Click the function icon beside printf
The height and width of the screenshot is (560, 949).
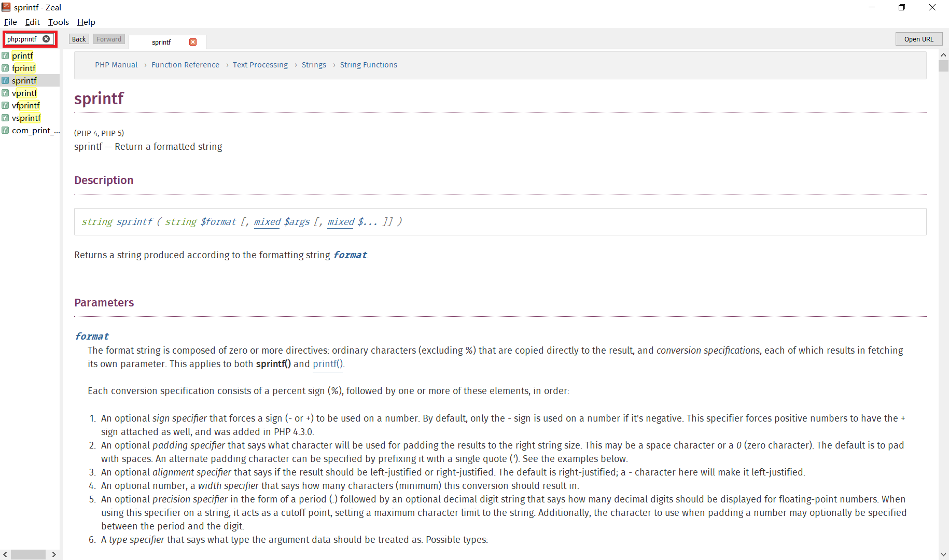[x=5, y=55]
